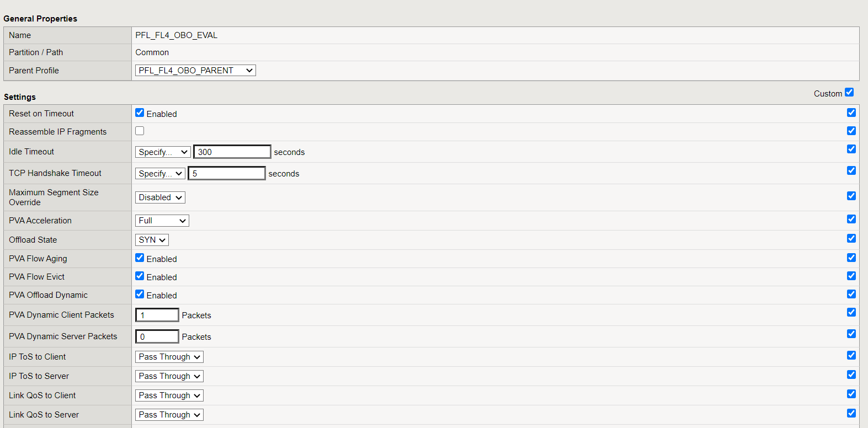Toggle the PVA Flow Evict Enabled checkbox
The image size is (868, 428).
pyautogui.click(x=140, y=276)
